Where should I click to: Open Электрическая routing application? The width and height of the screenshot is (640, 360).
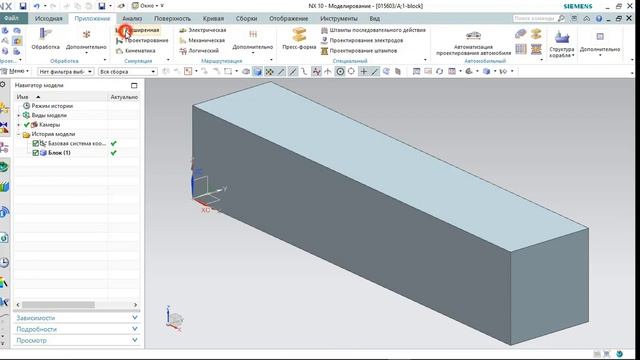pos(202,30)
